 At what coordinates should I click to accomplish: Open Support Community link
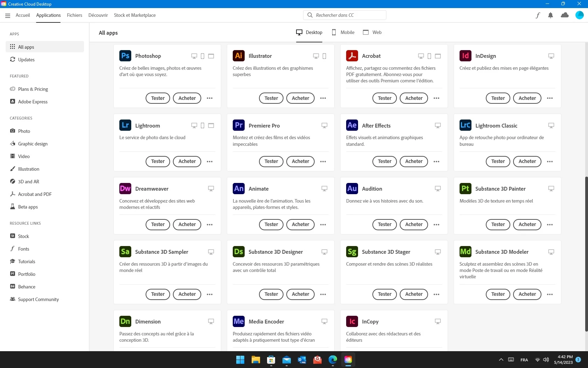click(45, 299)
